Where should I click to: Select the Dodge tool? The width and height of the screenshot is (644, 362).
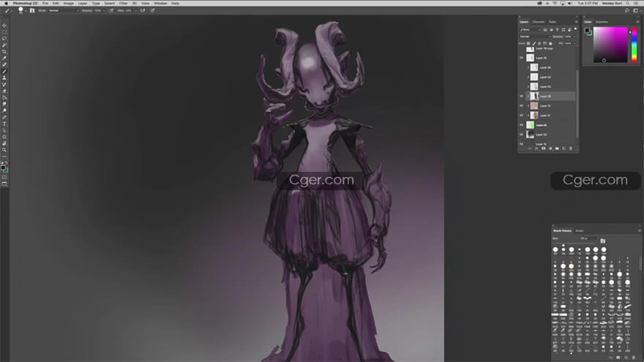pos(4,110)
